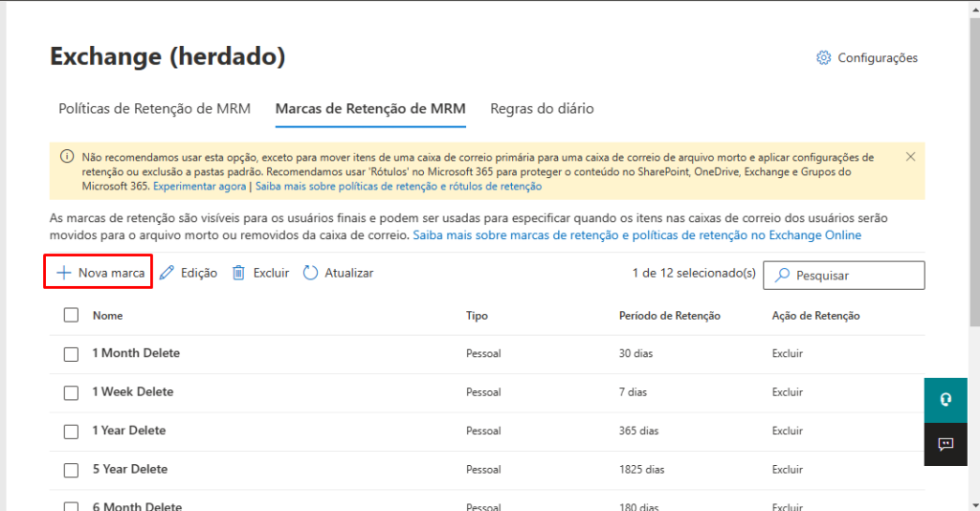
Task: Open the Regras do diário tab
Action: 542,109
